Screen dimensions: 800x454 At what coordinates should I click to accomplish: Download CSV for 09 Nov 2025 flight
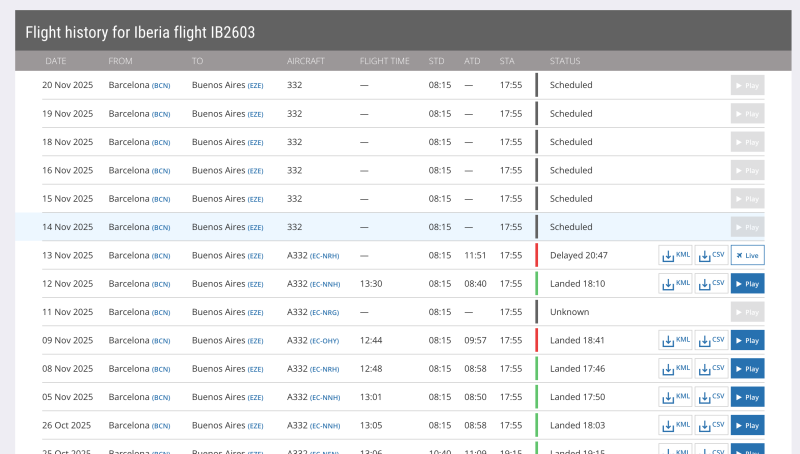(711, 340)
